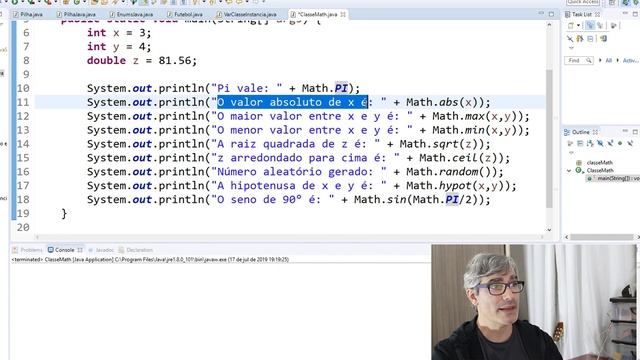Screen dimensions: 640x360
Task: Open the Declaration view tab
Action: coord(136,250)
